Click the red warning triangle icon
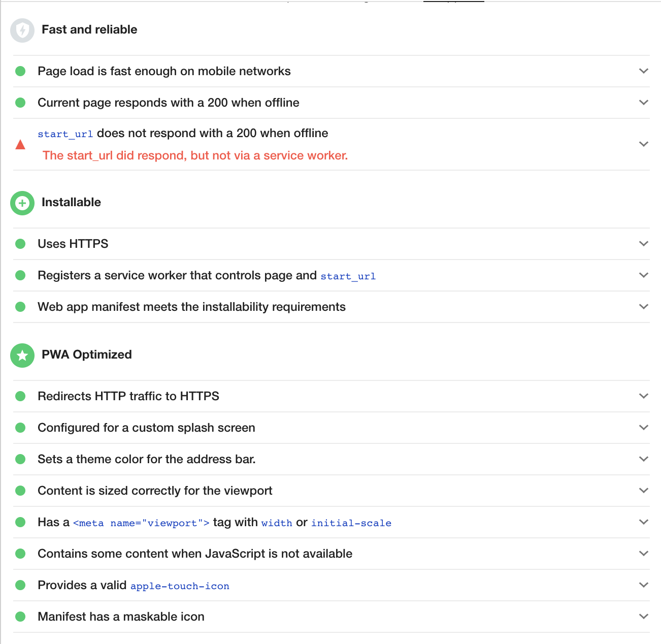Screen dimensions: 661x644 [20, 145]
